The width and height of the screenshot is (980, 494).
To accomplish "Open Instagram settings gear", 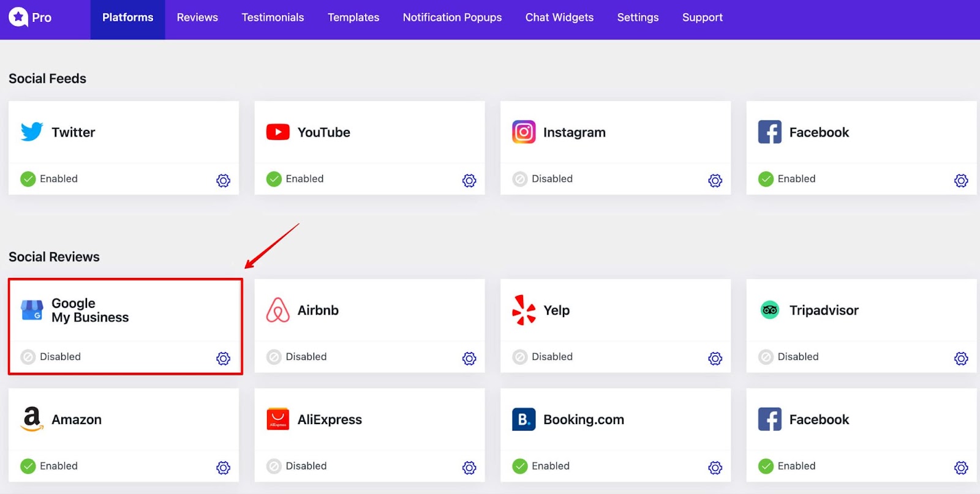I will click(x=715, y=181).
